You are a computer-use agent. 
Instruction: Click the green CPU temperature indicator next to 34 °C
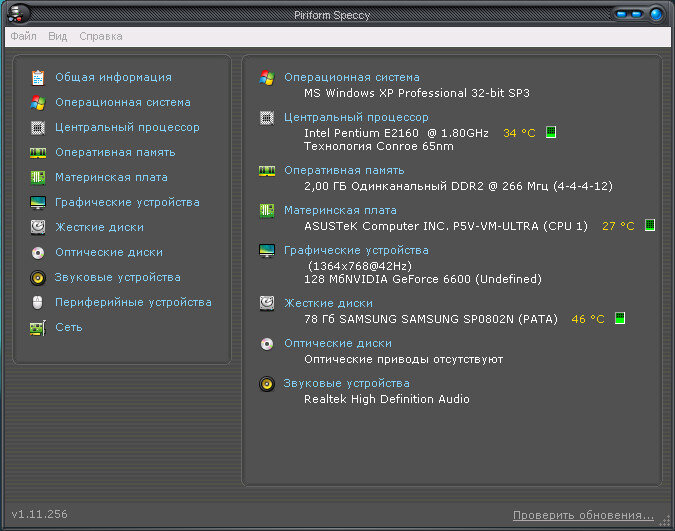551,132
